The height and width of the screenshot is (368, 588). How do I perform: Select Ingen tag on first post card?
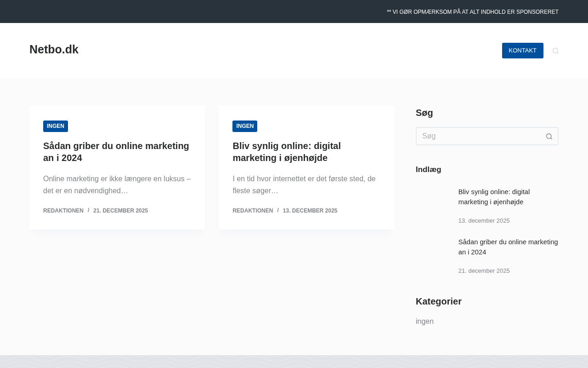pos(56,126)
